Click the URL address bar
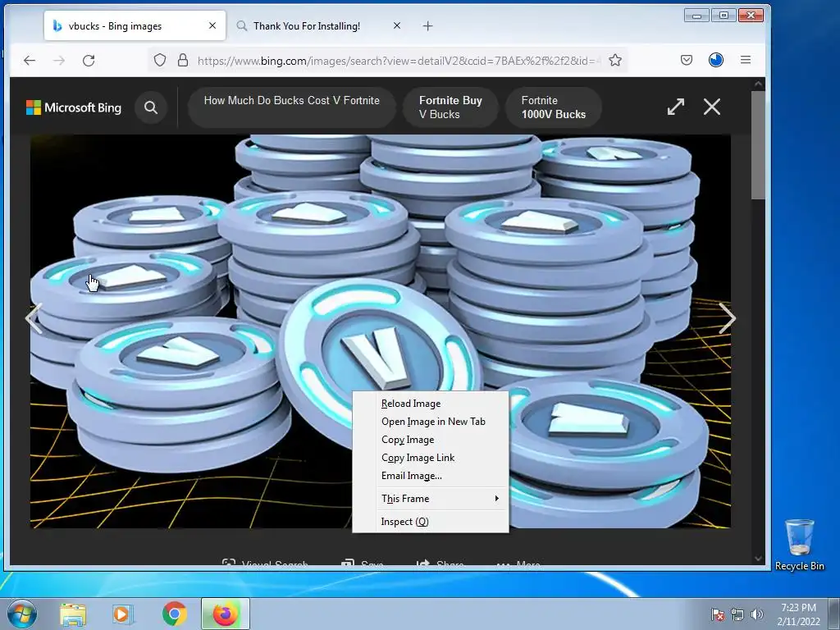 396,61
